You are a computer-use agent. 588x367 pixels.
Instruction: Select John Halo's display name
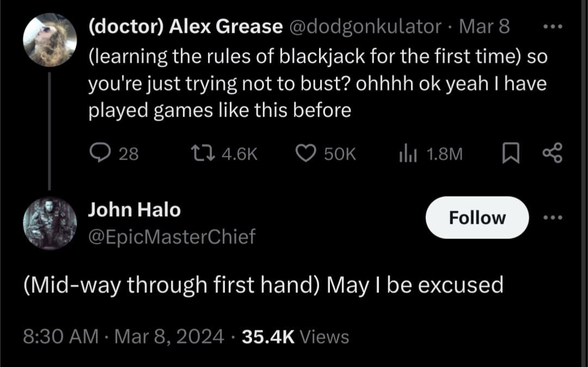[x=133, y=210]
